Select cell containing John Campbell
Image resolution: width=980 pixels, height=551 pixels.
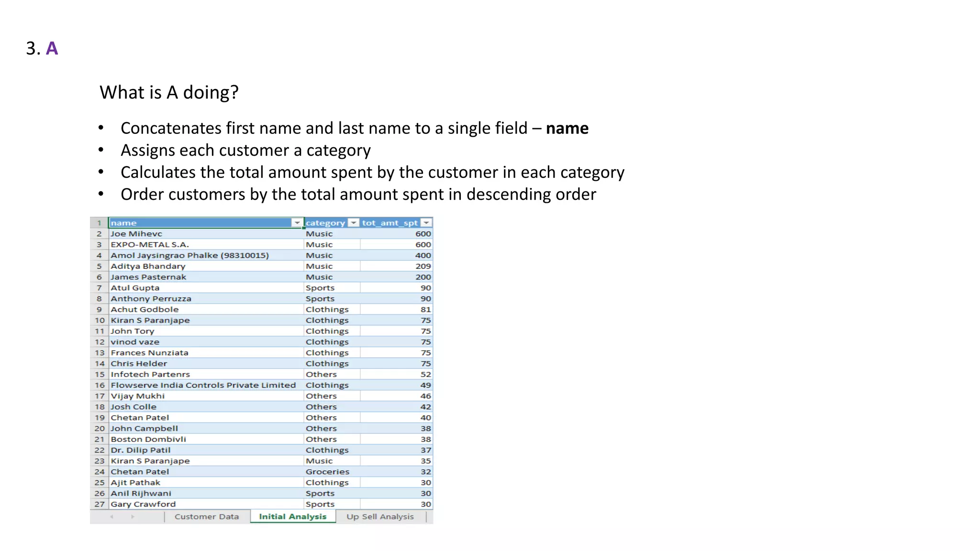[206, 429]
